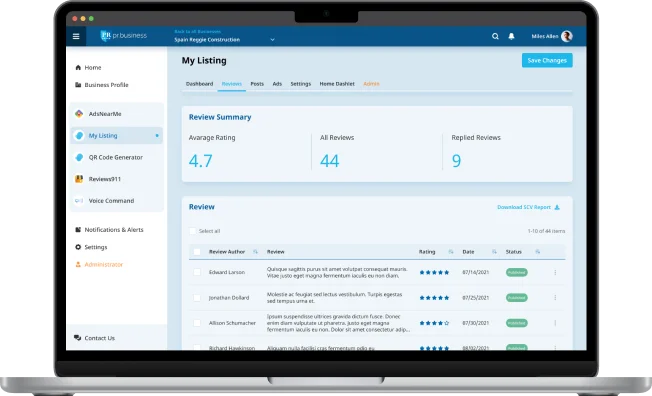Open the Contact Us link
The width and height of the screenshot is (652, 396).
click(x=99, y=338)
